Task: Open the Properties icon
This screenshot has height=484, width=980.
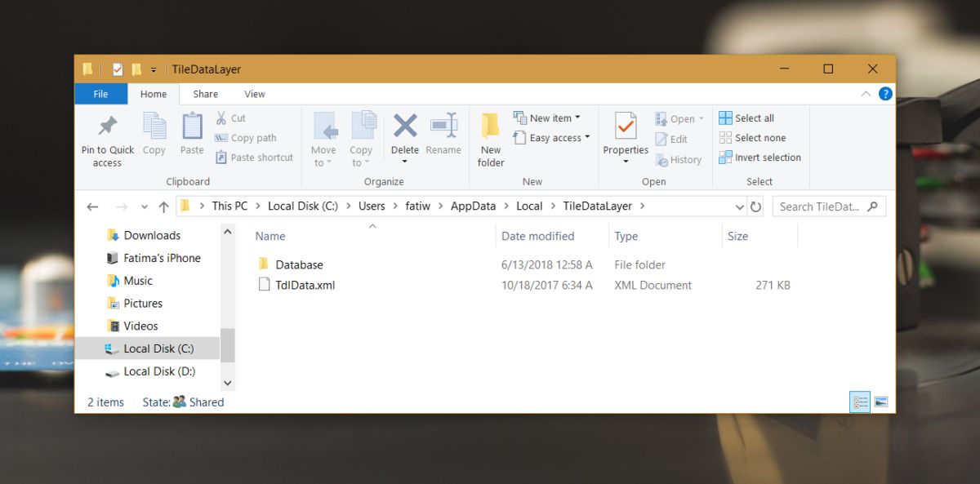Action: [x=626, y=127]
